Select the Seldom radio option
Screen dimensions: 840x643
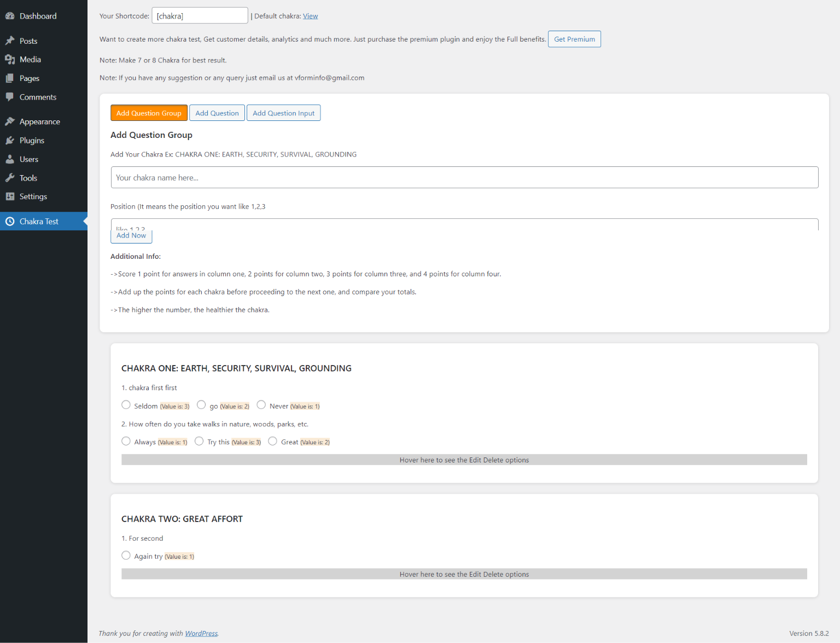tap(126, 405)
